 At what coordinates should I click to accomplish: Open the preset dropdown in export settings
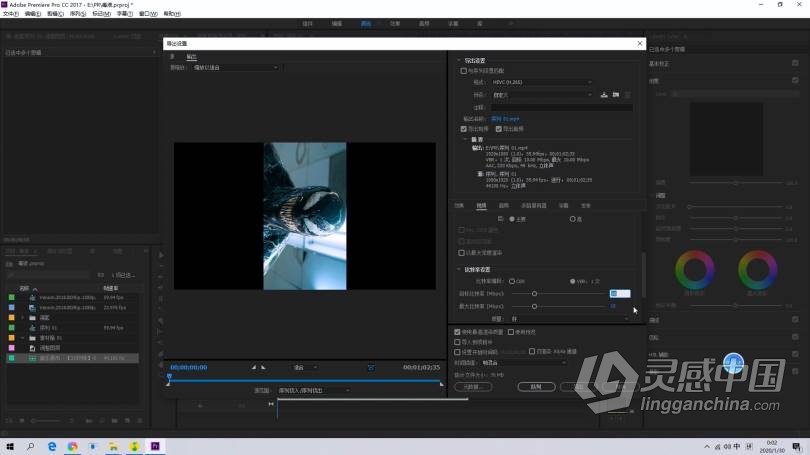coord(541,95)
